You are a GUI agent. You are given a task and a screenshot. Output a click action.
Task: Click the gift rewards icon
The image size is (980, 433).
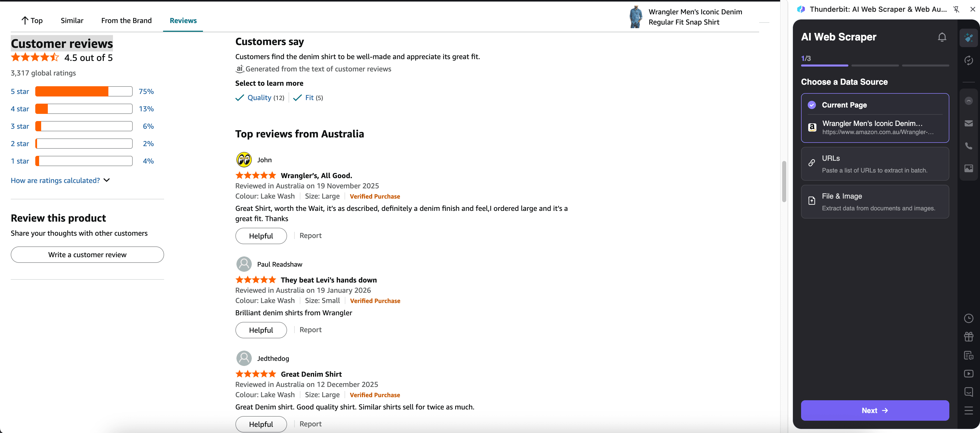968,337
